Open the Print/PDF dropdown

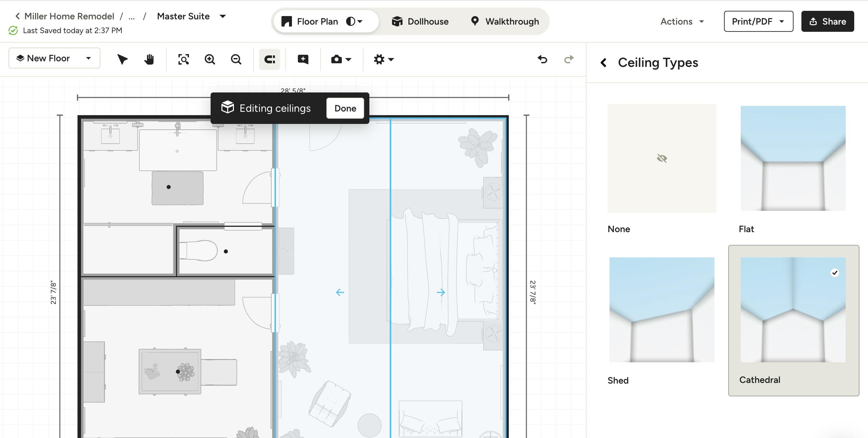point(758,22)
